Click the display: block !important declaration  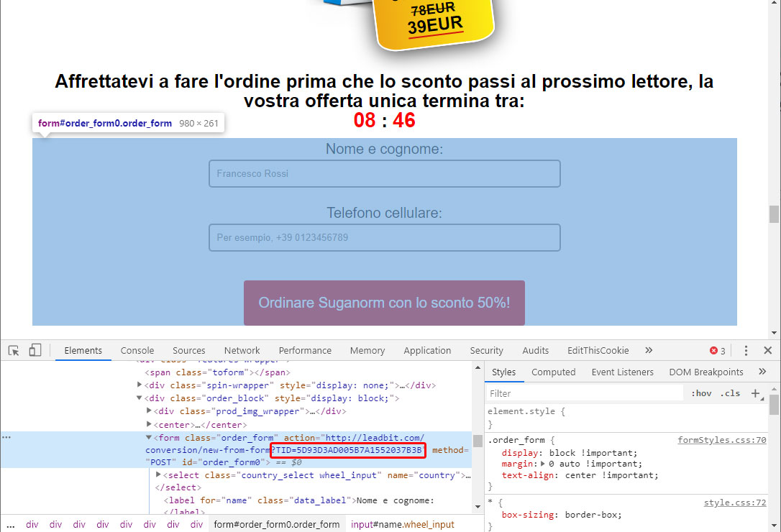click(x=570, y=453)
